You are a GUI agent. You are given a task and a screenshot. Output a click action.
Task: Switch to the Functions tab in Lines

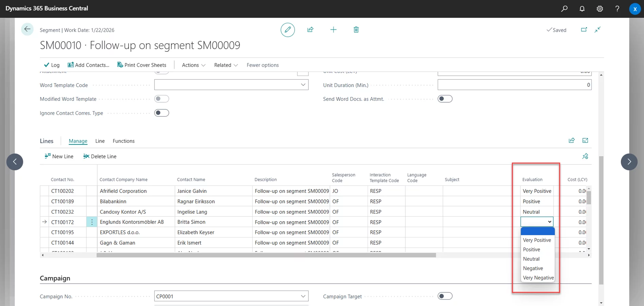coord(124,141)
